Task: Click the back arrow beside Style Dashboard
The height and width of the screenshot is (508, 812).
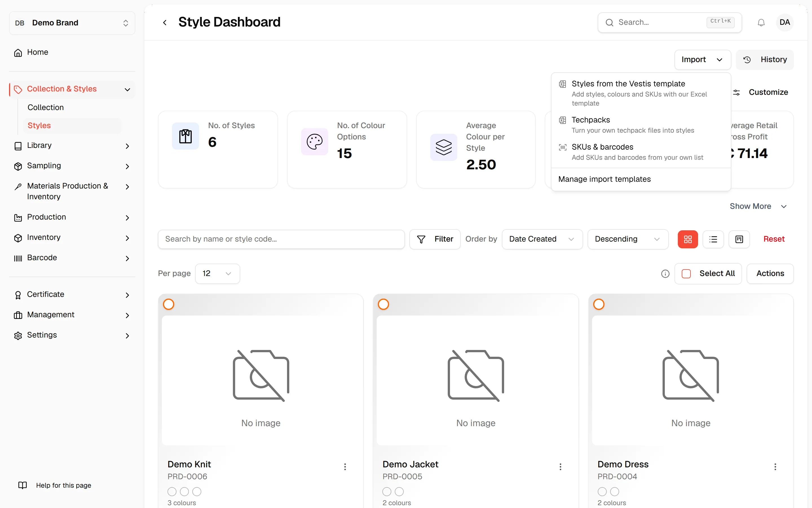Action: [165, 23]
